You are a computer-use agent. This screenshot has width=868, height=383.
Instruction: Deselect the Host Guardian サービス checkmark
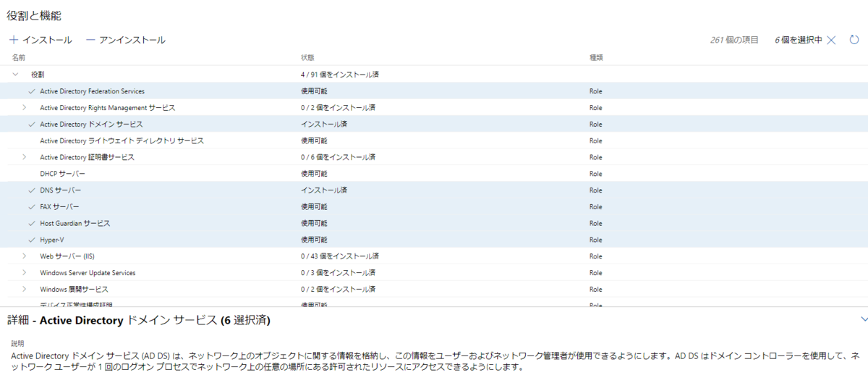pyautogui.click(x=31, y=223)
